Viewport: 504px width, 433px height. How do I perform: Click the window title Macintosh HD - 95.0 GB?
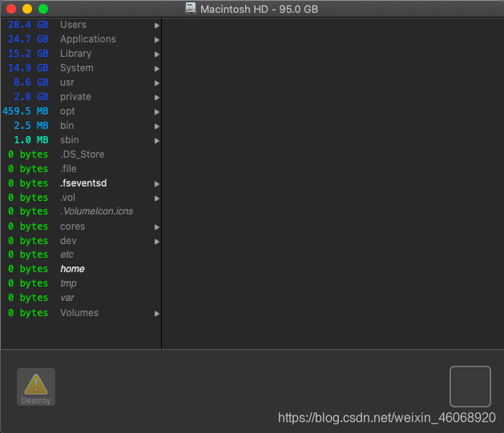[x=259, y=9]
